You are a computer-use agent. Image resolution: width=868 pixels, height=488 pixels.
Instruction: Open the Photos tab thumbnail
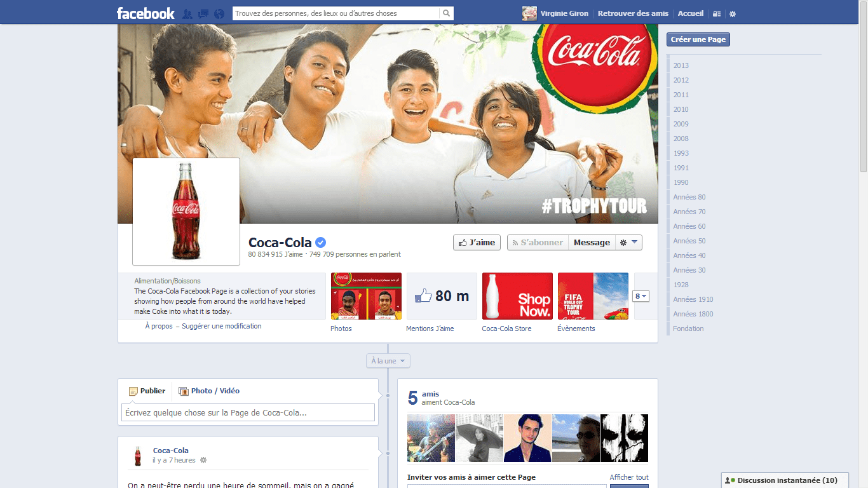pos(366,296)
